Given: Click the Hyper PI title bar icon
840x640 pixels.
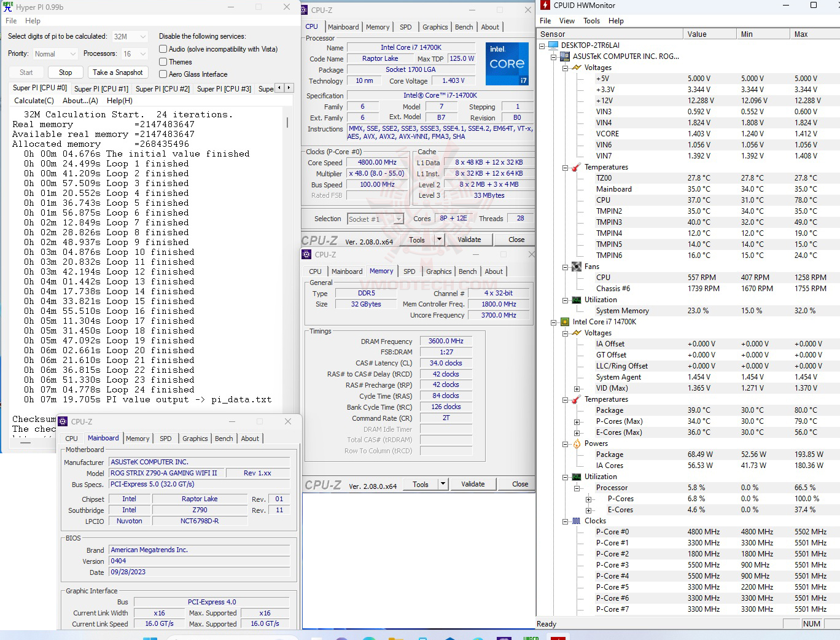Looking at the screenshot, I should pyautogui.click(x=8, y=7).
